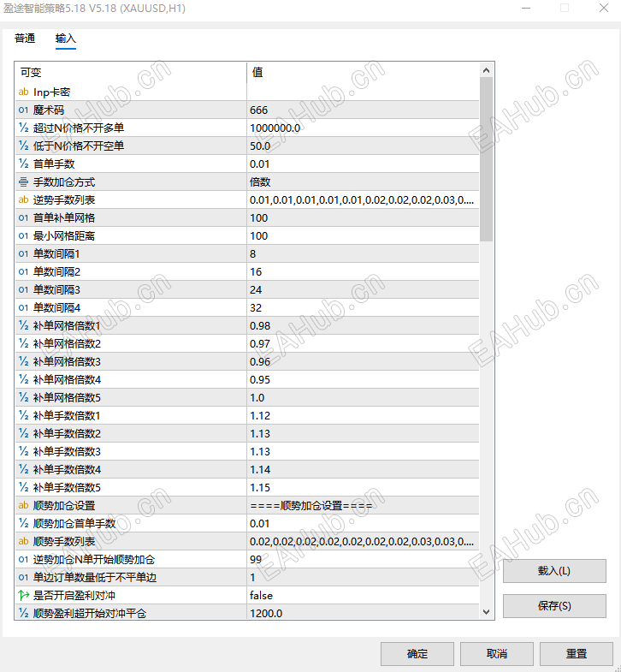
Task: Click the 可变 column header
Action: pos(131,73)
